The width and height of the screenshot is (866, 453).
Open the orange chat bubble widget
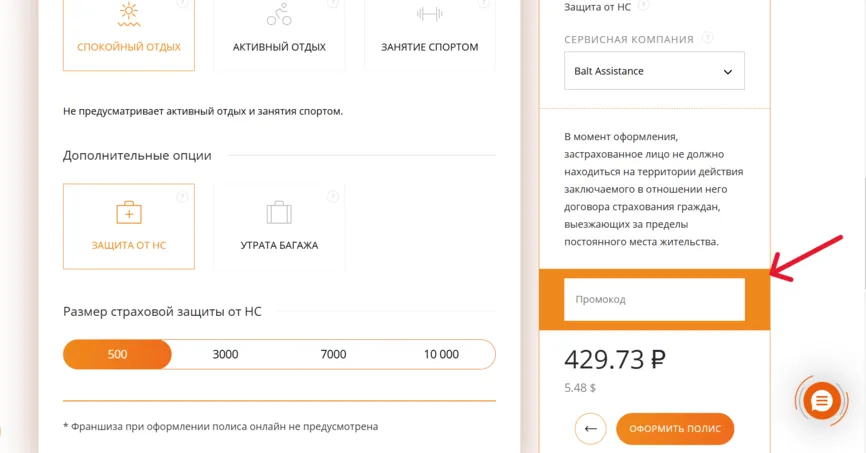822,401
